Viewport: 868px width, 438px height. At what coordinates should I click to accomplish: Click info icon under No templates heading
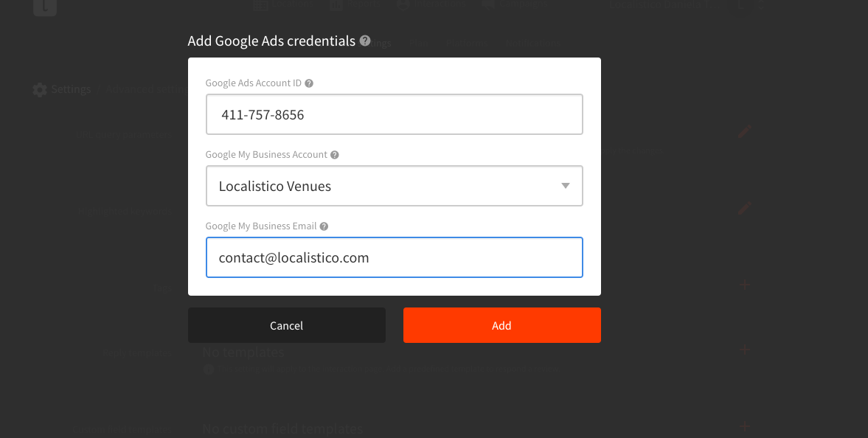pyautogui.click(x=208, y=369)
